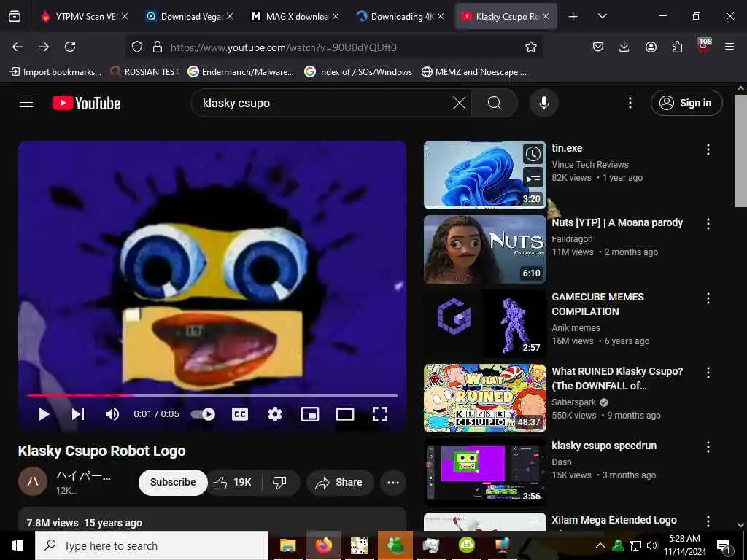Open options menu for tin.exe
This screenshot has height=560, width=747.
708,149
